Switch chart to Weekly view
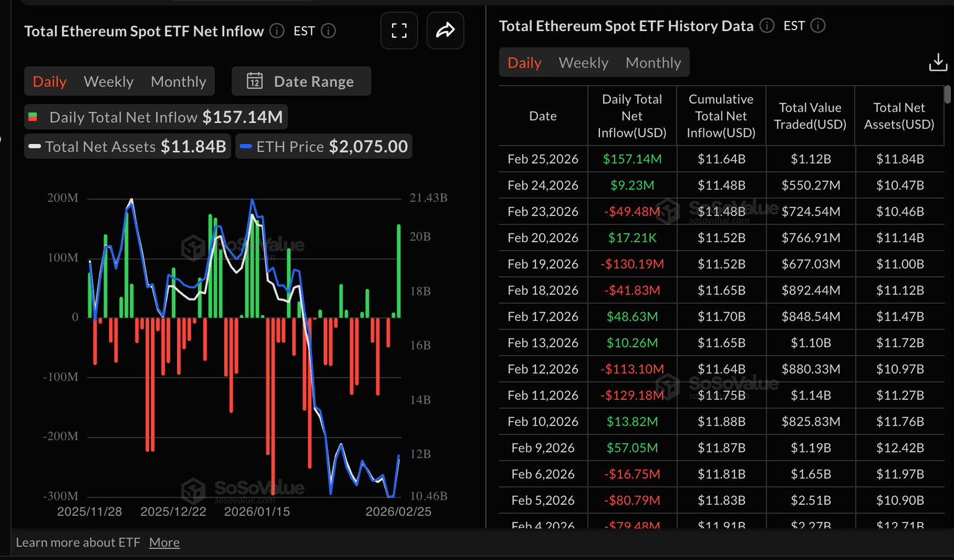Screen dimensions: 954x560 (109, 81)
